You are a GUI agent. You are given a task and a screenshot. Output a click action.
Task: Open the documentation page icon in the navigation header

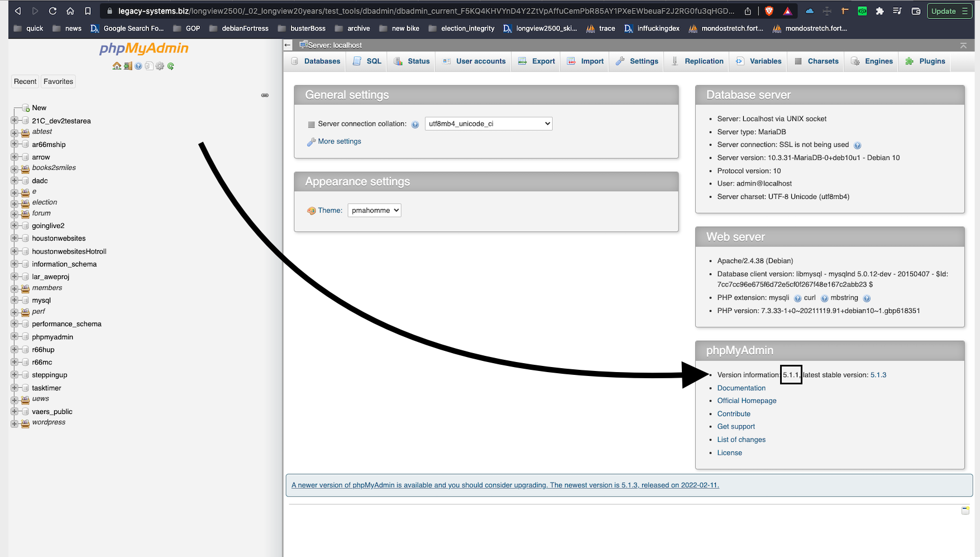tap(149, 65)
